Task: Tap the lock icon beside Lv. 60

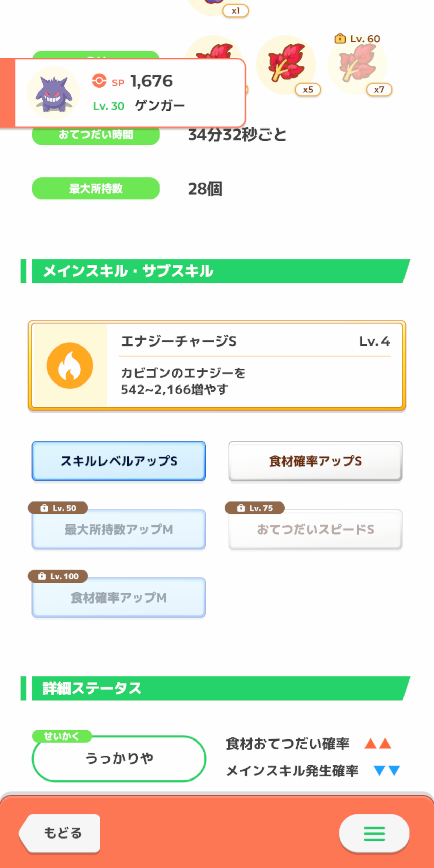Action: pyautogui.click(x=340, y=38)
